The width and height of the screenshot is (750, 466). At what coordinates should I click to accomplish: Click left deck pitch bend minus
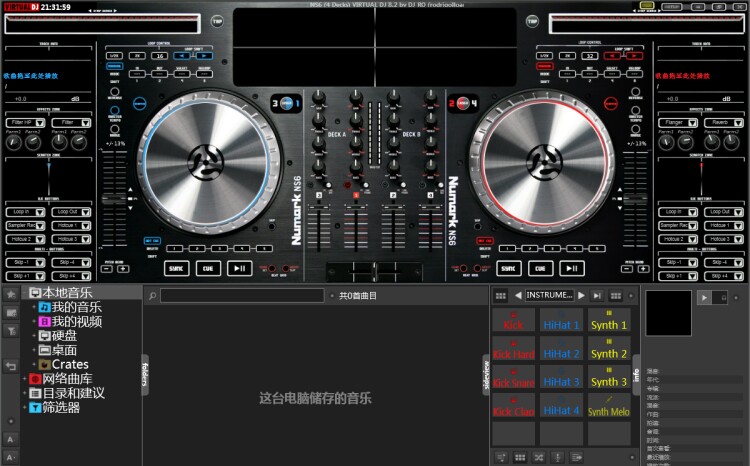tap(108, 269)
